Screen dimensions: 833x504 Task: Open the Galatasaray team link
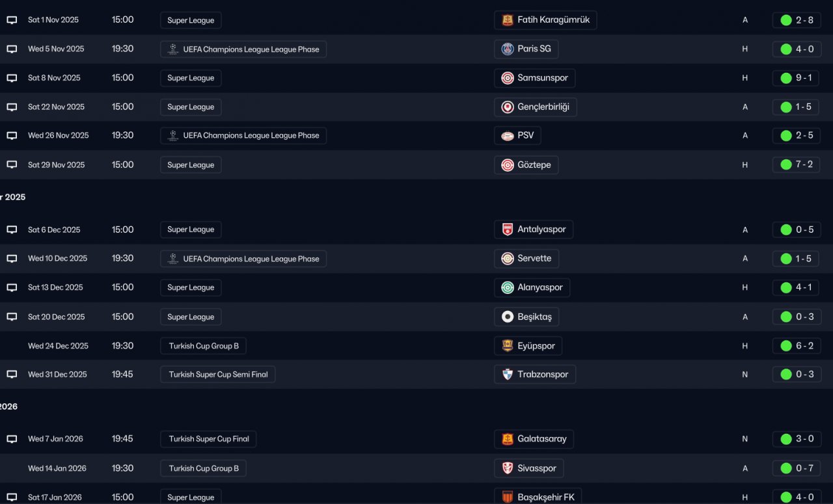541,439
